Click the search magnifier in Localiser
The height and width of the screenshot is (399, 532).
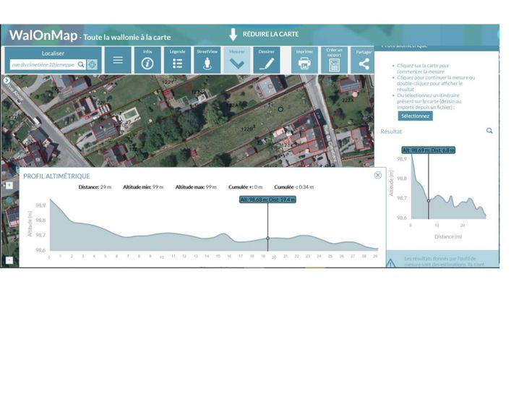point(81,64)
